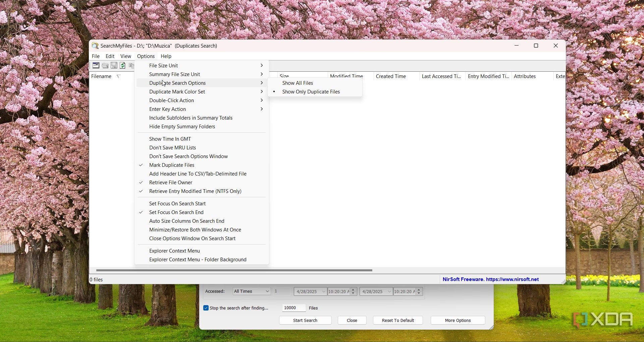Expand Duplicate Mark Color Set submenu
This screenshot has width=644, height=342.
202,92
